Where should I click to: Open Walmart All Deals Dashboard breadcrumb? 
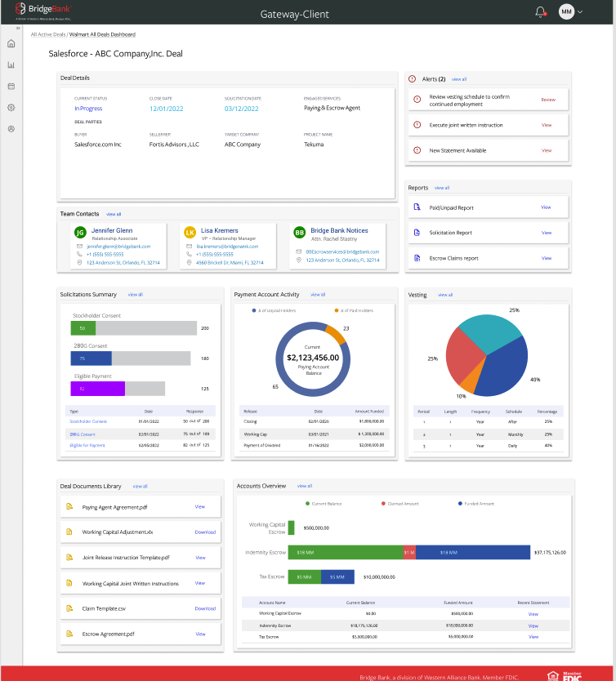tap(102, 34)
